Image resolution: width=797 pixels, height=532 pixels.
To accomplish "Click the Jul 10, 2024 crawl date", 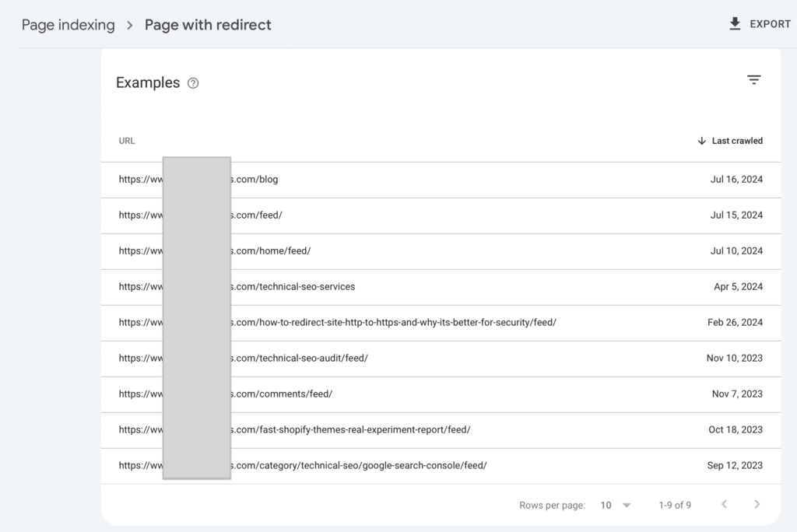I will (736, 250).
